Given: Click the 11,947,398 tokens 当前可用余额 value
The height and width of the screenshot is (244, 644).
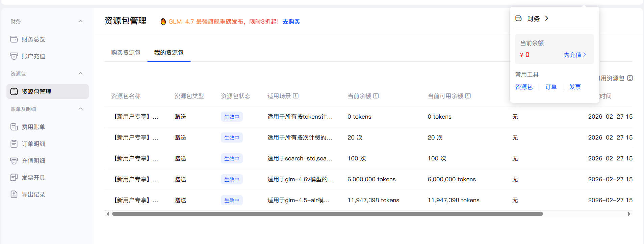Looking at the screenshot, I should [x=454, y=200].
